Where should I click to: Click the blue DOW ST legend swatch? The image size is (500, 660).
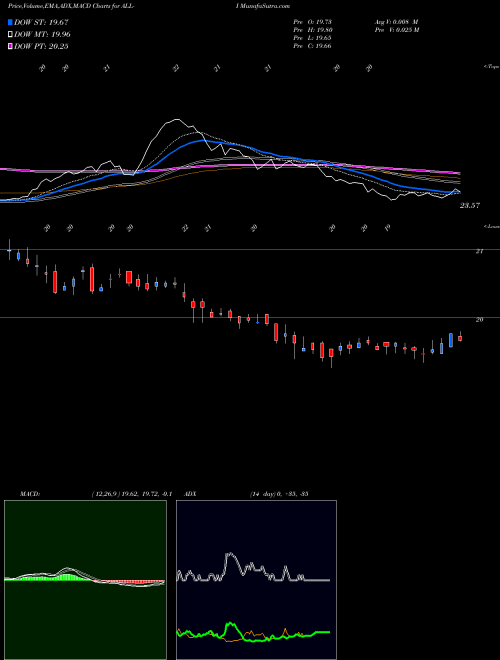(x=11, y=22)
